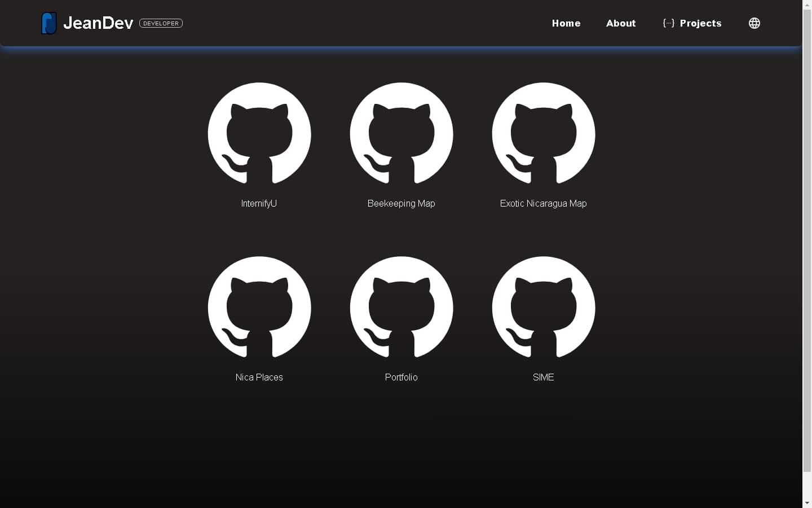The height and width of the screenshot is (508, 812).
Task: Click the JeanDev blue logo icon
Action: [49, 23]
